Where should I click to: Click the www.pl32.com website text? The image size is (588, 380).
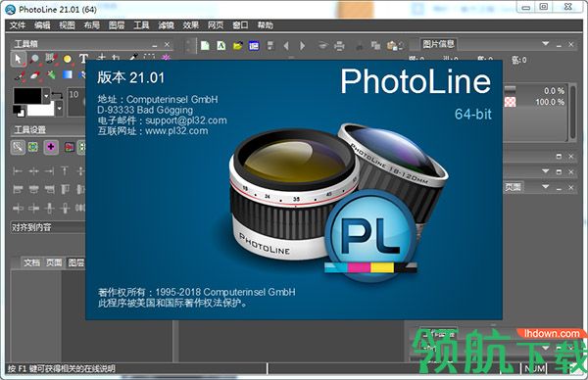[176, 131]
